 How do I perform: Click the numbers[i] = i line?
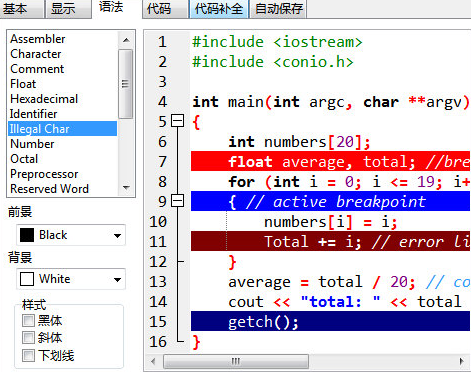331,222
